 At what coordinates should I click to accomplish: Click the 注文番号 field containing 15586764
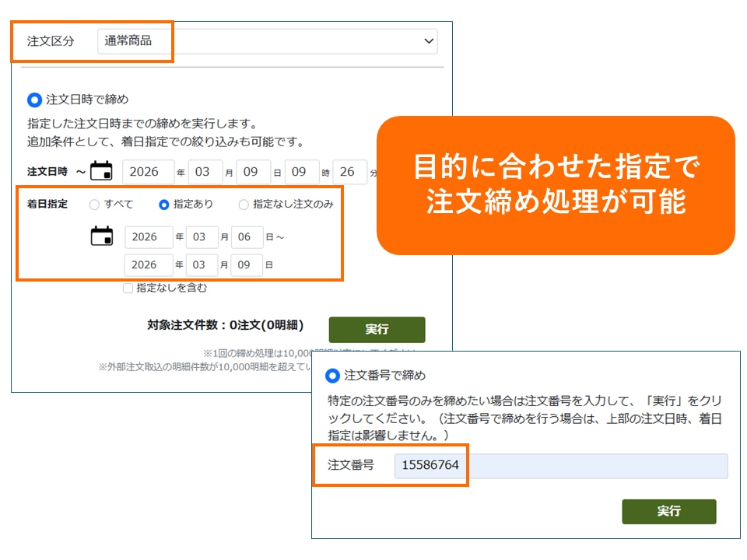[560, 466]
